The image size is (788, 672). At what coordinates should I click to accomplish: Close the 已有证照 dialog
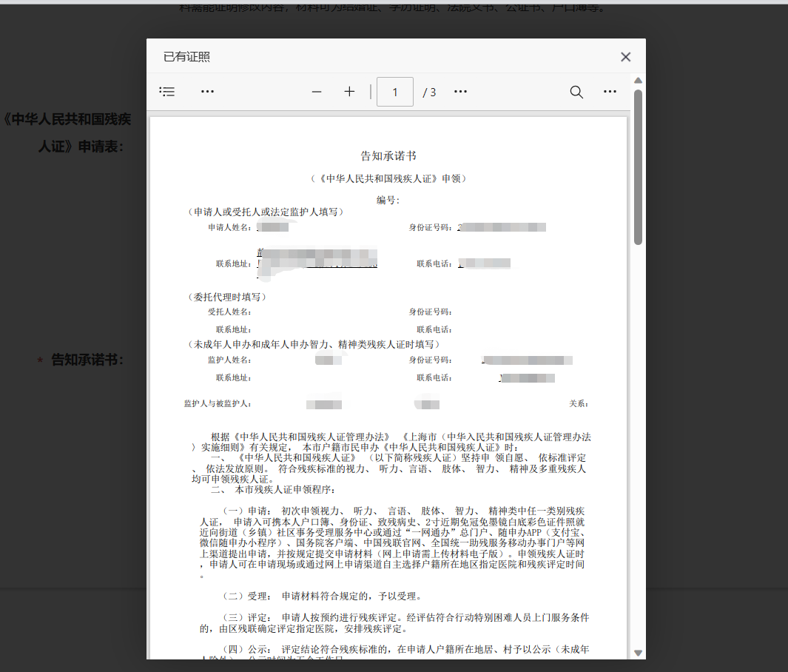point(626,57)
